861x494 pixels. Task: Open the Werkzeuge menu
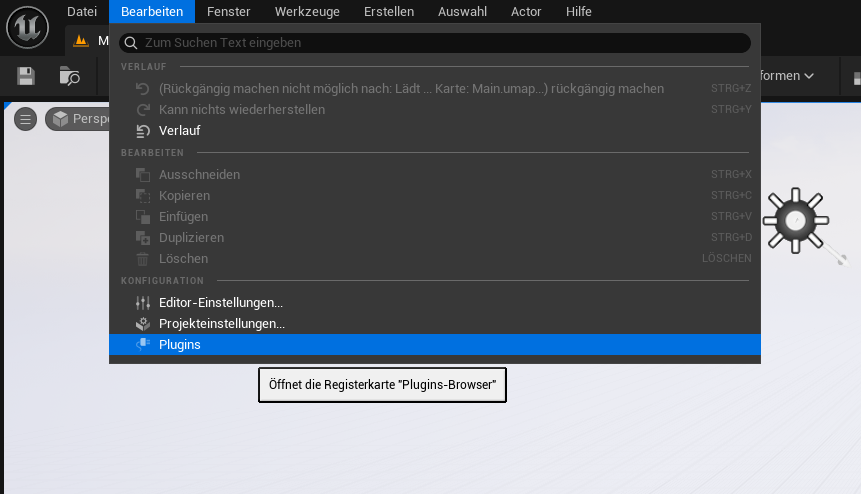(x=307, y=12)
